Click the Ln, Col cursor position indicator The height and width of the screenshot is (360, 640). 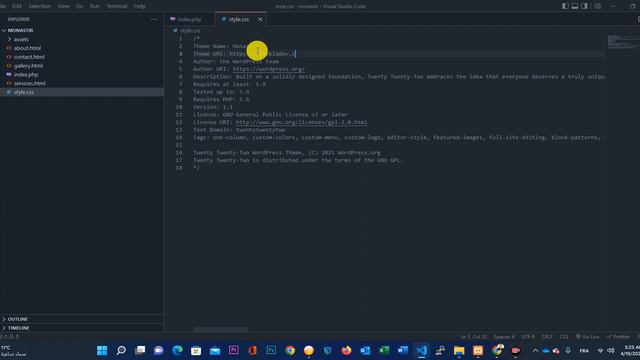(x=473, y=337)
